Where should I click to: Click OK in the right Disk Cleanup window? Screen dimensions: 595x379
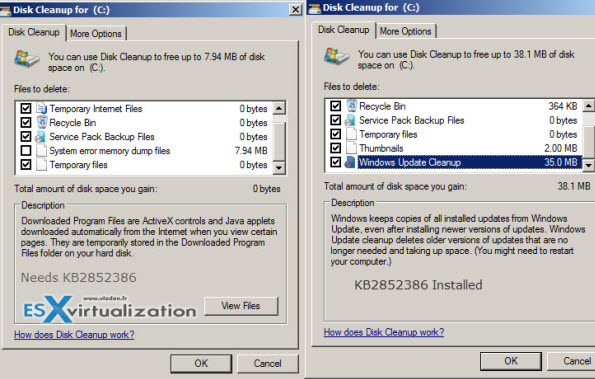tap(511, 361)
